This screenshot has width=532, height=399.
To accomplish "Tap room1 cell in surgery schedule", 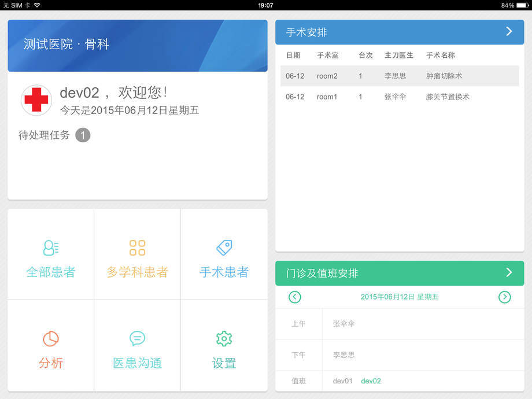I will [x=327, y=97].
